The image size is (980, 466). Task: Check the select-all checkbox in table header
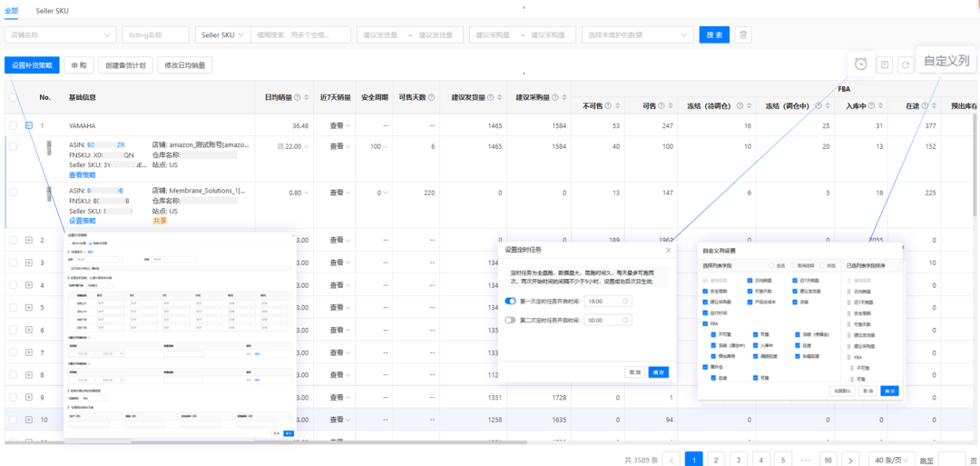(x=13, y=96)
